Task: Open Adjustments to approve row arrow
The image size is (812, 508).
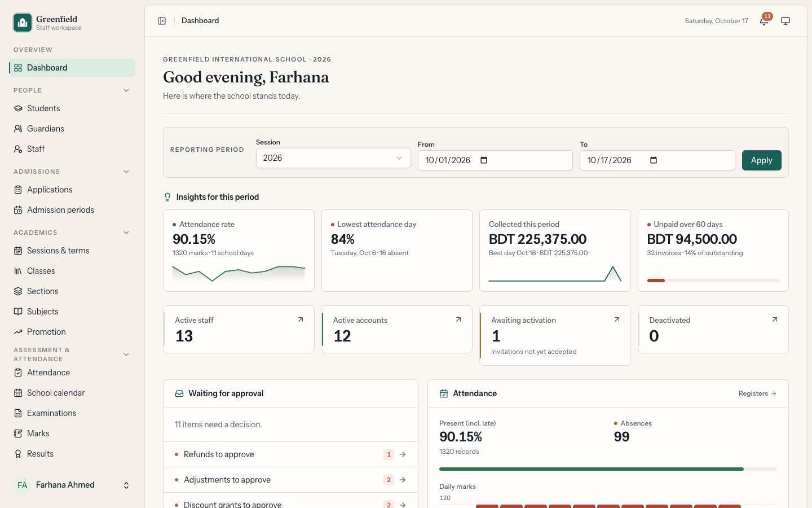Action: (403, 480)
